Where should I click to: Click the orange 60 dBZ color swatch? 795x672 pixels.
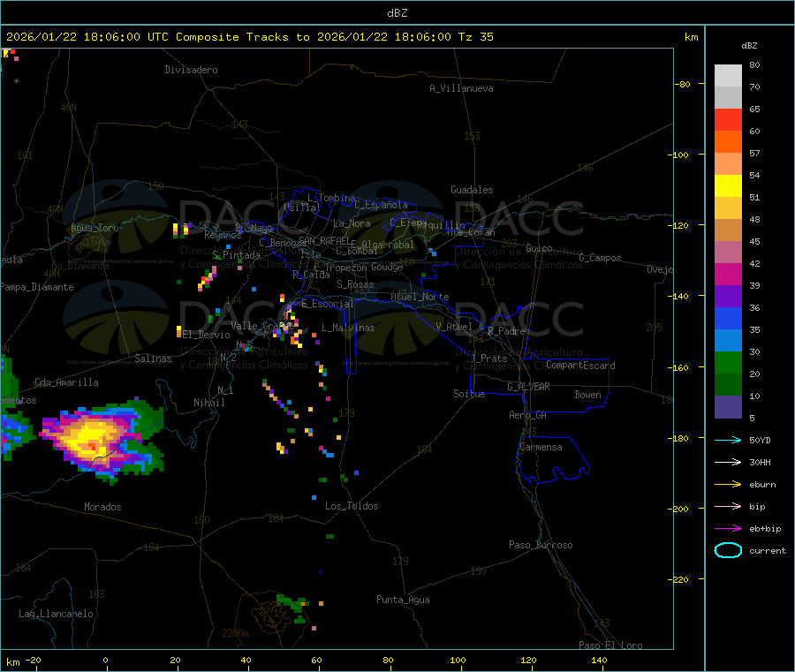[x=728, y=142]
